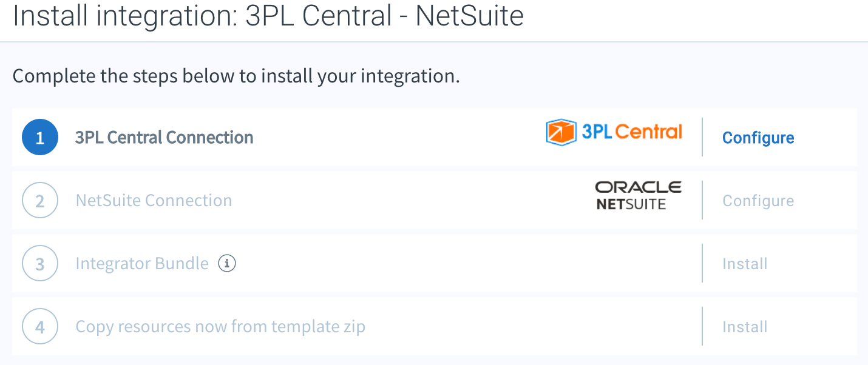Image resolution: width=868 pixels, height=365 pixels.
Task: Configure the NetSuite Connection
Action: (758, 201)
